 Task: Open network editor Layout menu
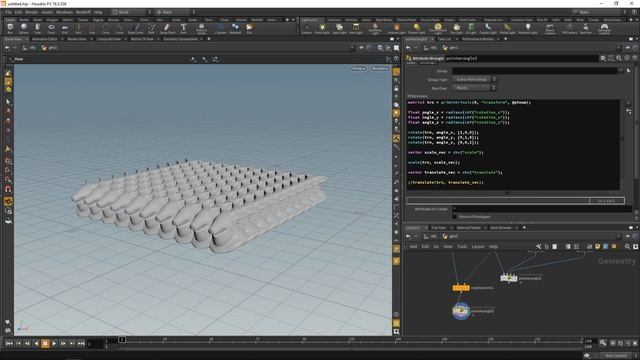[x=478, y=247]
